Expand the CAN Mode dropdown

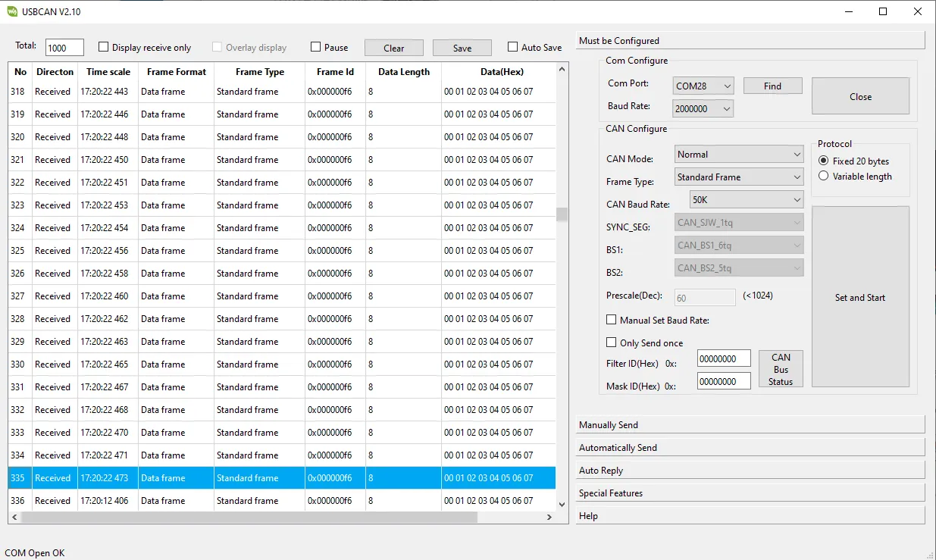point(739,155)
